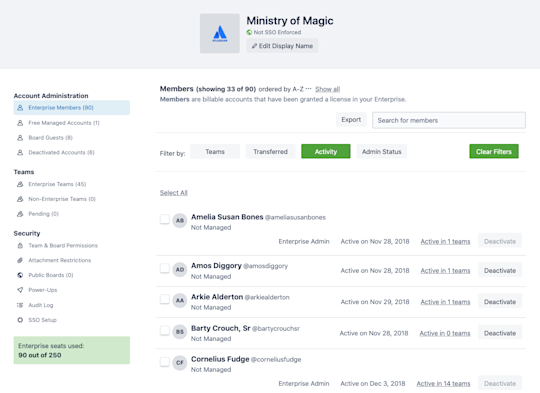
Task: Open the ordering ellipsis menu next to A-Z
Action: tap(309, 89)
